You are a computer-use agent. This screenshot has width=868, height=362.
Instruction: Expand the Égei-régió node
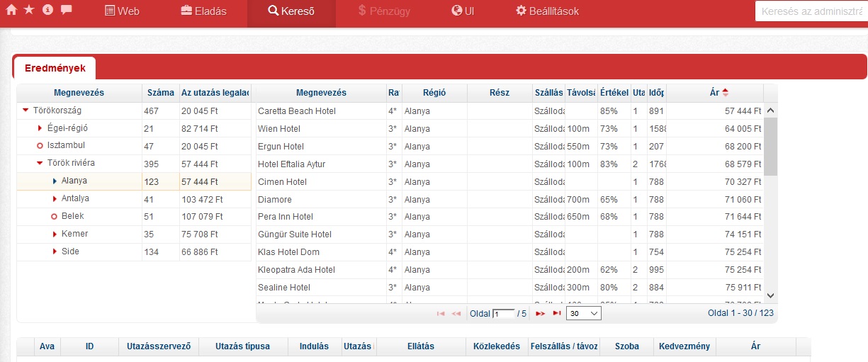pos(40,128)
